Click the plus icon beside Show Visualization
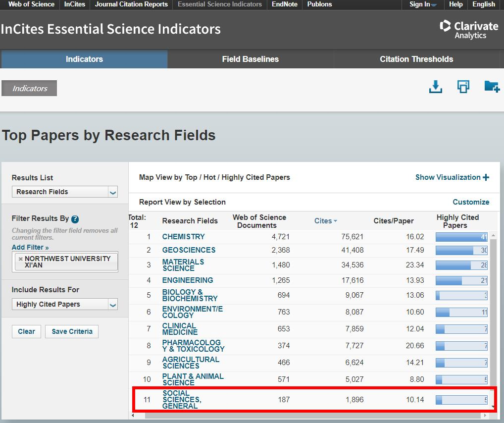This screenshot has height=423, width=504. tap(486, 177)
